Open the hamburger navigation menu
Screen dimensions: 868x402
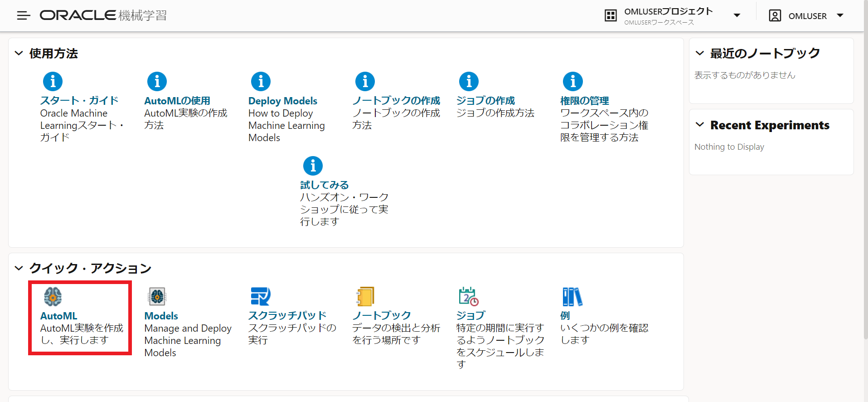(x=24, y=16)
